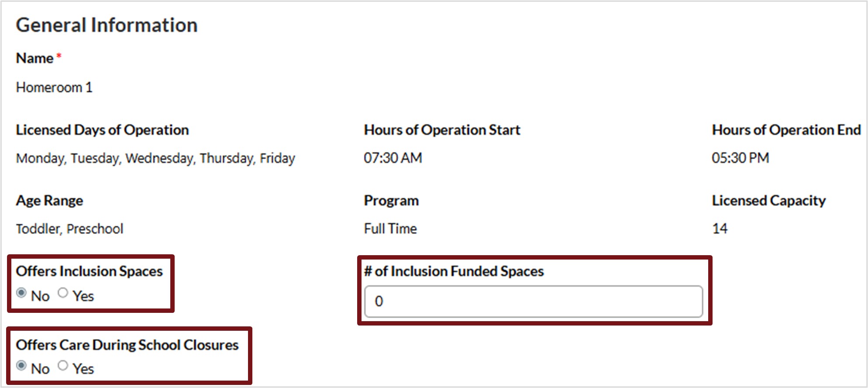Click the Monday through Friday days value
868x388 pixels.
(155, 158)
